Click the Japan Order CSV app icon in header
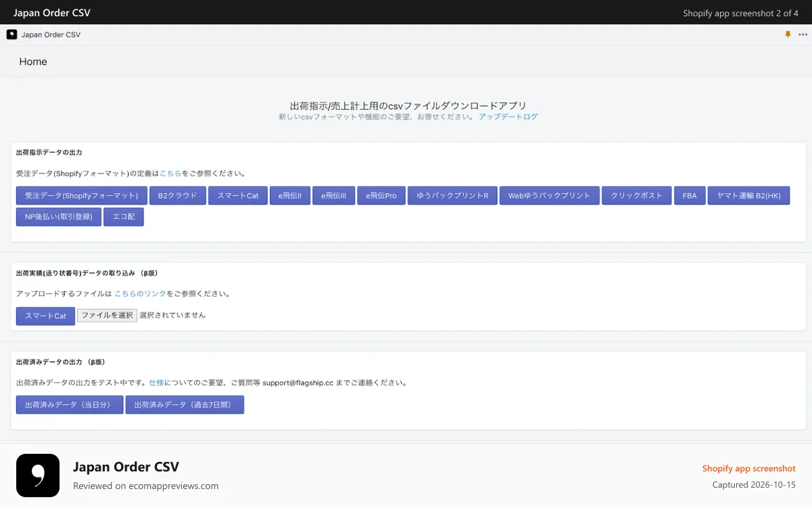 pyautogui.click(x=12, y=35)
